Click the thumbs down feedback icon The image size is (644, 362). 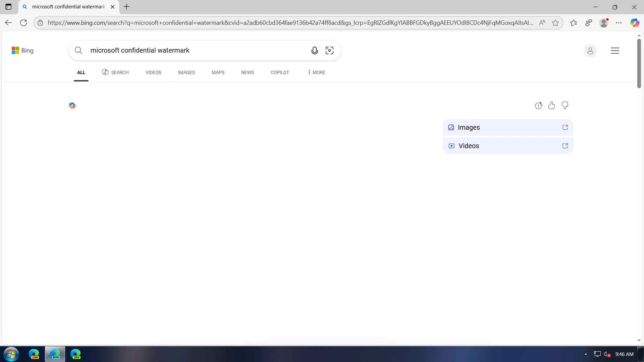click(565, 106)
